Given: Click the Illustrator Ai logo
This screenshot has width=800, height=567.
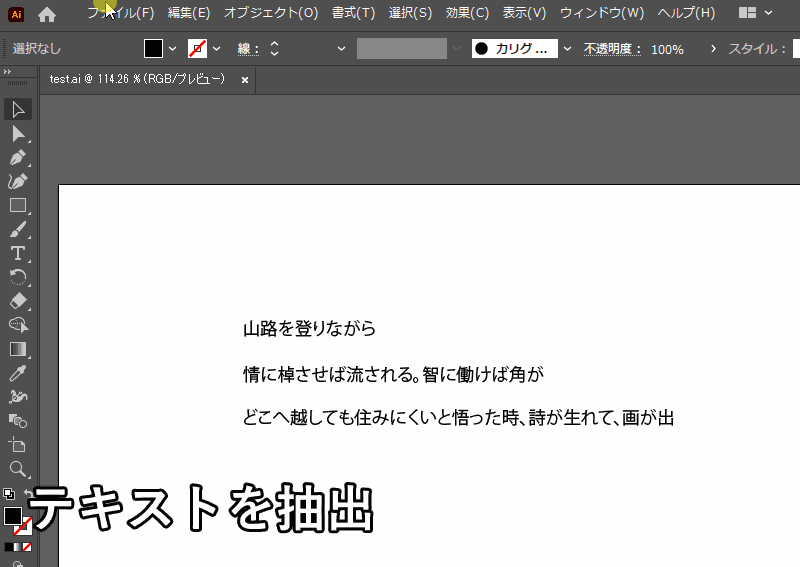Looking at the screenshot, I should pyautogui.click(x=16, y=14).
